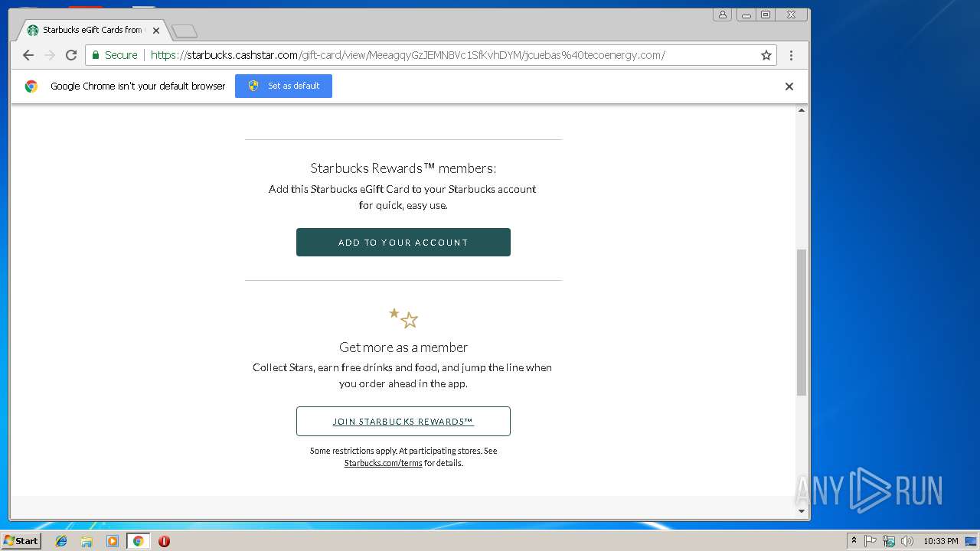Click Set as default browser button

283,86
